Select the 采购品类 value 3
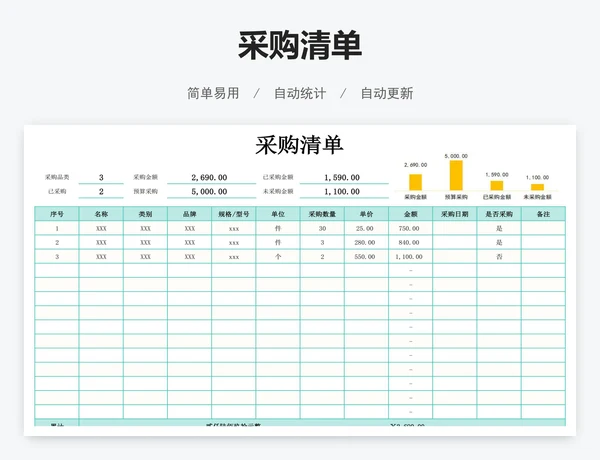The height and width of the screenshot is (460, 600). coord(101,178)
